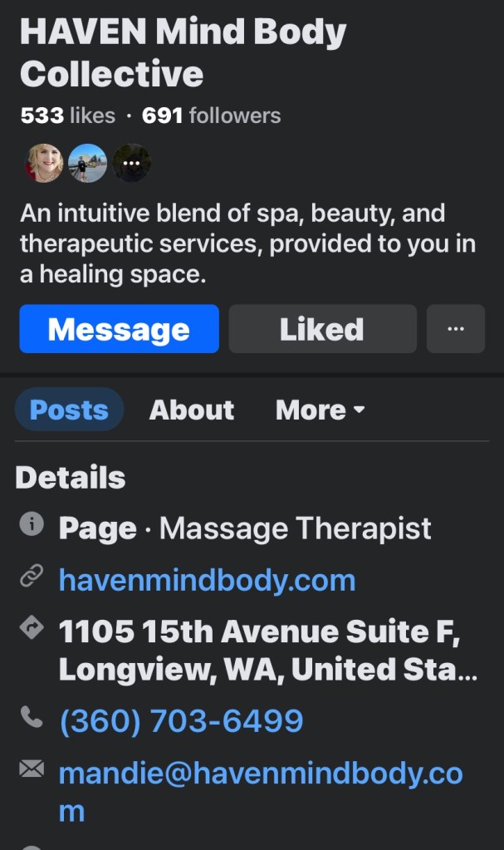Show more followers via dotted avatar
504x850 pixels.
(x=131, y=163)
